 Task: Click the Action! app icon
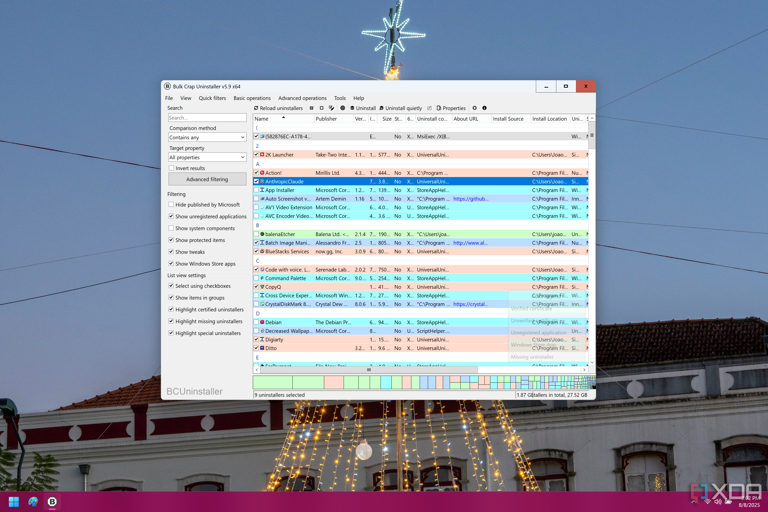(262, 173)
